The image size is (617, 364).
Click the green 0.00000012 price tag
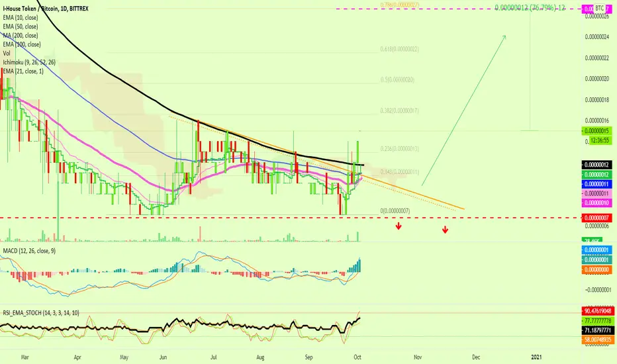click(596, 174)
